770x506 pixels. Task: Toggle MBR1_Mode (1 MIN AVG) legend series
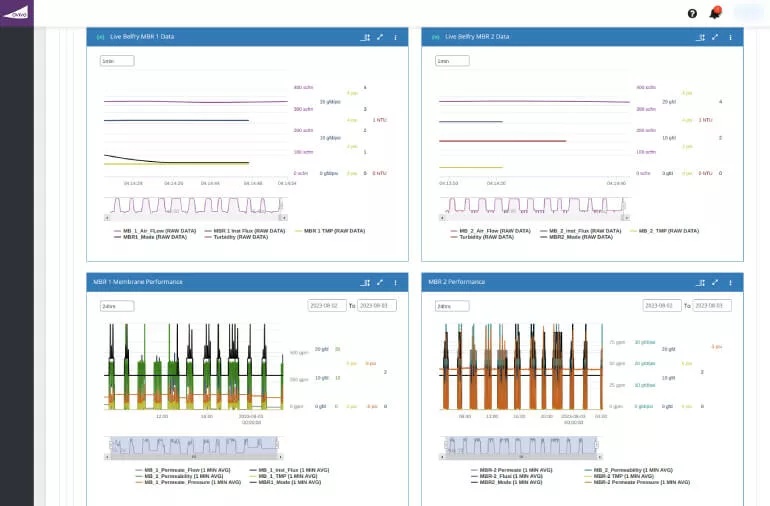(x=286, y=482)
